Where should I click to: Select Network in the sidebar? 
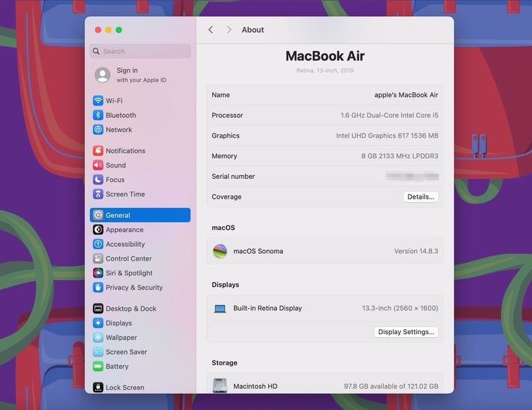tap(118, 130)
